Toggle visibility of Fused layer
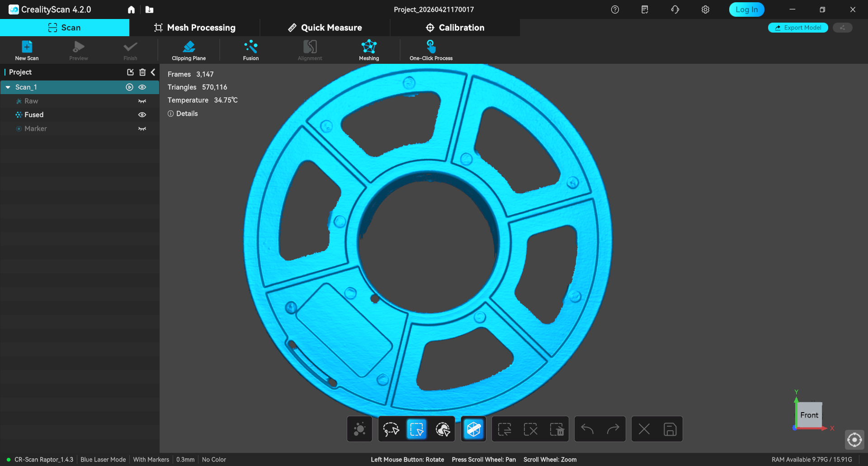The width and height of the screenshot is (868, 466). 142,115
